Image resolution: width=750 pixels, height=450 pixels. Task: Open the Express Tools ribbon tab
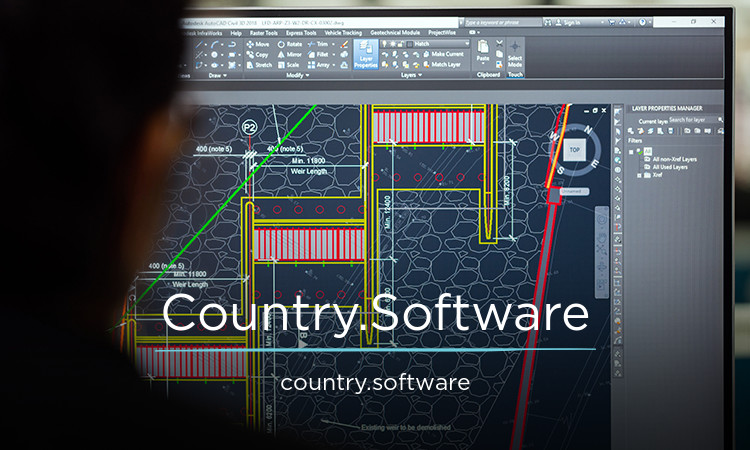(x=301, y=33)
